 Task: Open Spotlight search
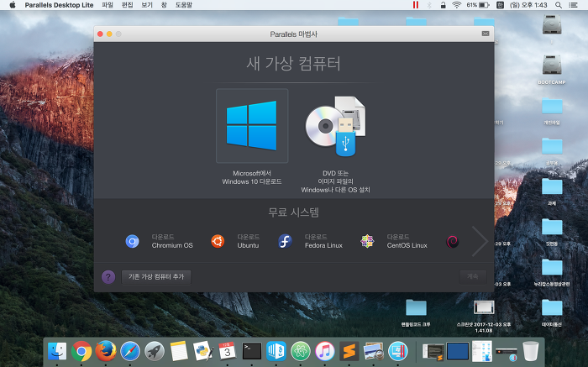[559, 5]
